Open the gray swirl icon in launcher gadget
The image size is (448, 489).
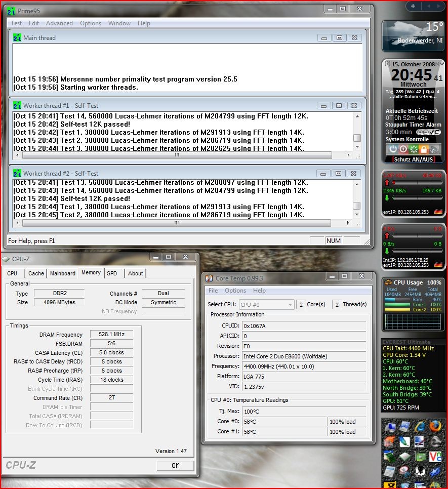point(436,441)
